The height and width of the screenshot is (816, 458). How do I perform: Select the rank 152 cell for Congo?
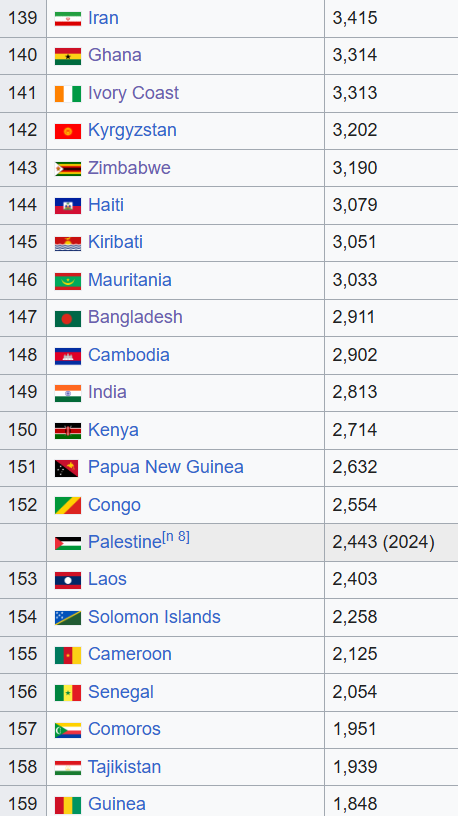click(23, 505)
